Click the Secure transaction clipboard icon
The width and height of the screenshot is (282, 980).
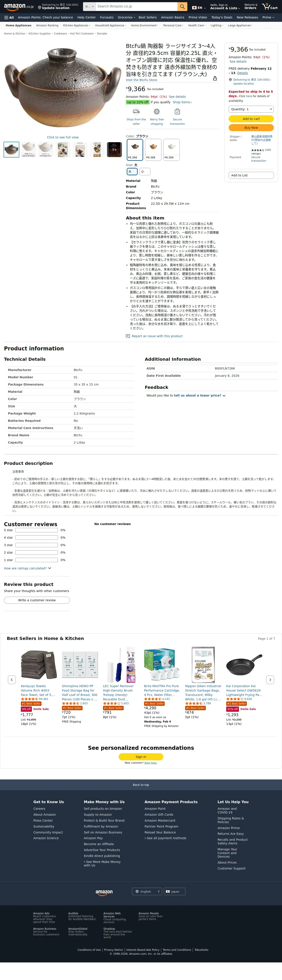click(177, 111)
